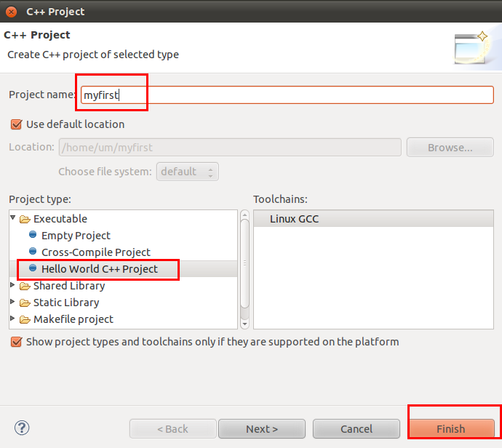Click the Next > button
Screen dimensions: 502x448
(262, 429)
